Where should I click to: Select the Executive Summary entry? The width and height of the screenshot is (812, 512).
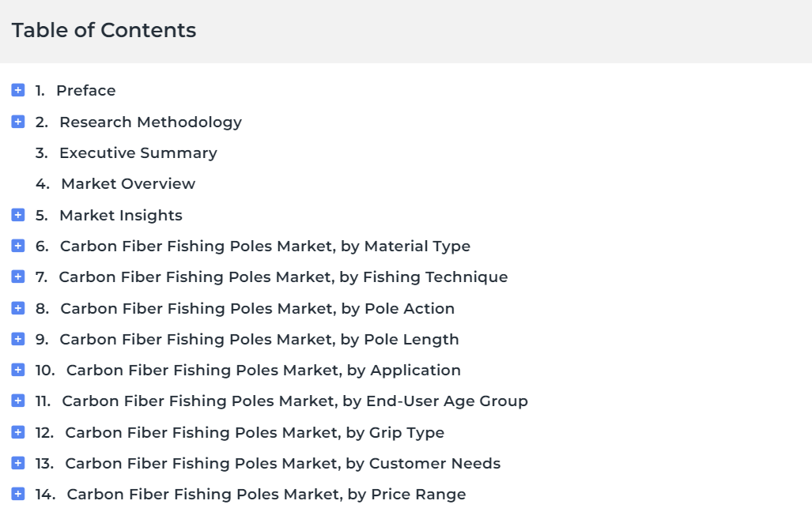pyautogui.click(x=138, y=153)
